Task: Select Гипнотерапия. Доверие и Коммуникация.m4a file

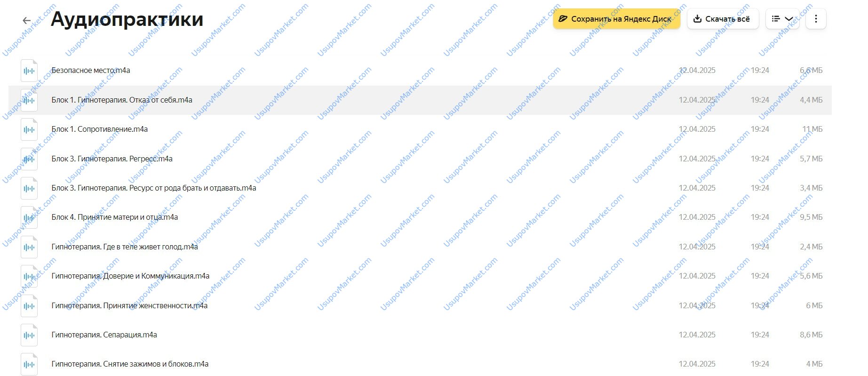Action: [130, 276]
